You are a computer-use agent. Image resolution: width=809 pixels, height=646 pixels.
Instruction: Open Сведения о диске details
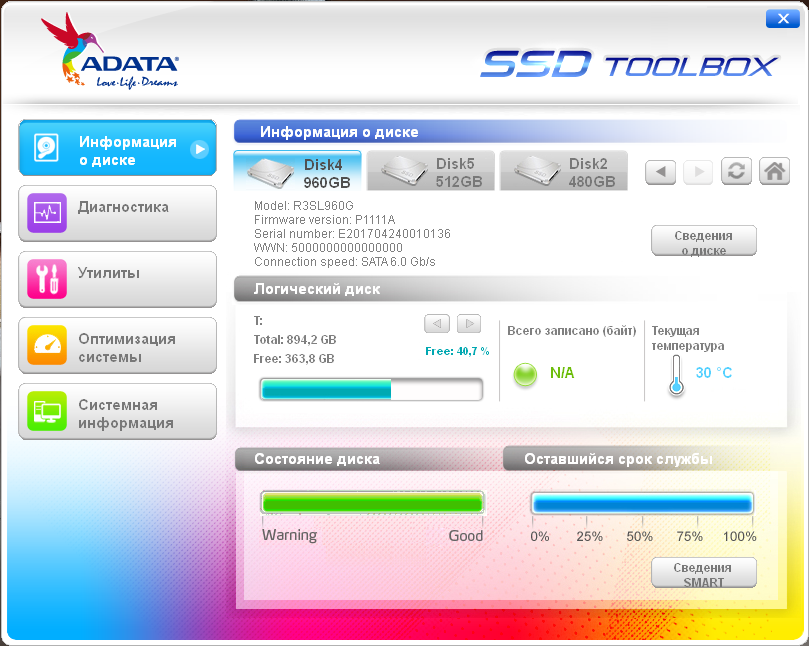(x=704, y=240)
